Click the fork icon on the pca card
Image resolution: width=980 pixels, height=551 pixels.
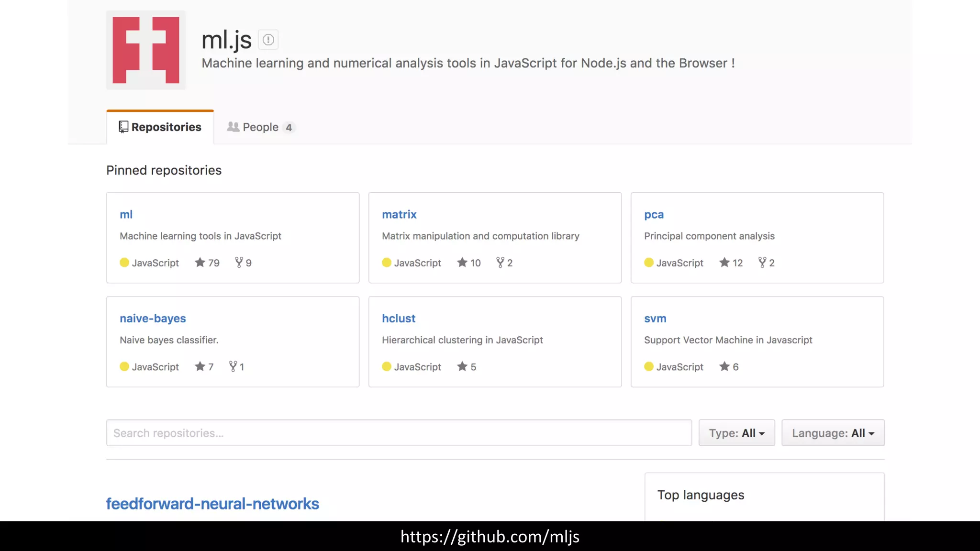point(762,262)
